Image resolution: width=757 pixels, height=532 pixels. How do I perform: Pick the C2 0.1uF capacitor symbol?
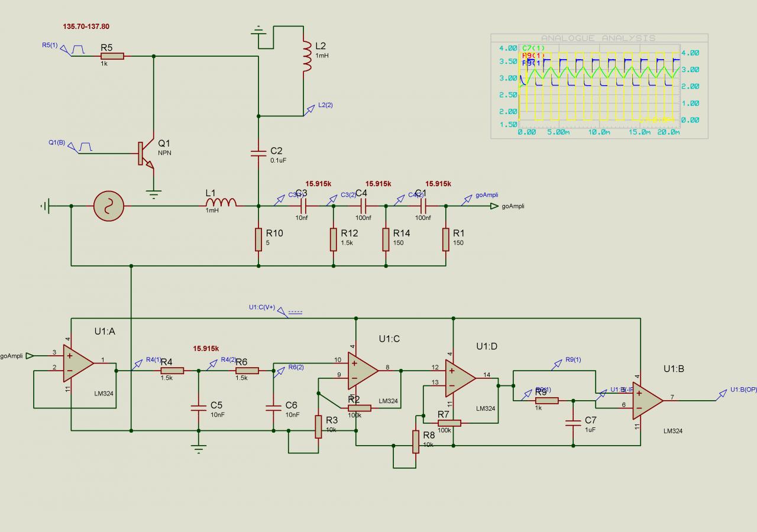[258, 154]
